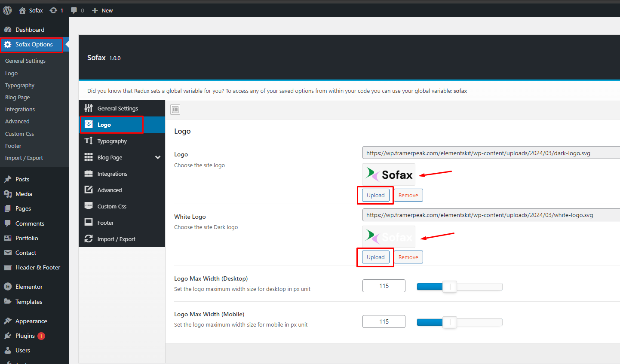Open General Settings tab in options panel

point(122,108)
